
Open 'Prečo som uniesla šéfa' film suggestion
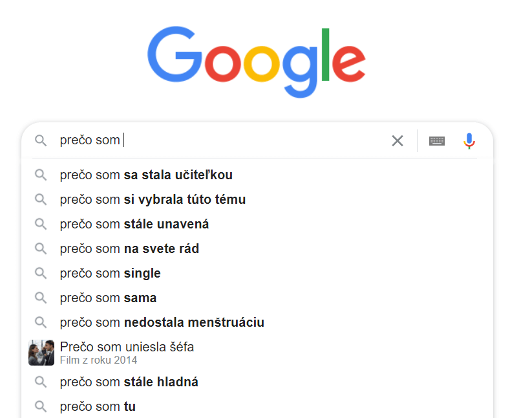(127, 353)
